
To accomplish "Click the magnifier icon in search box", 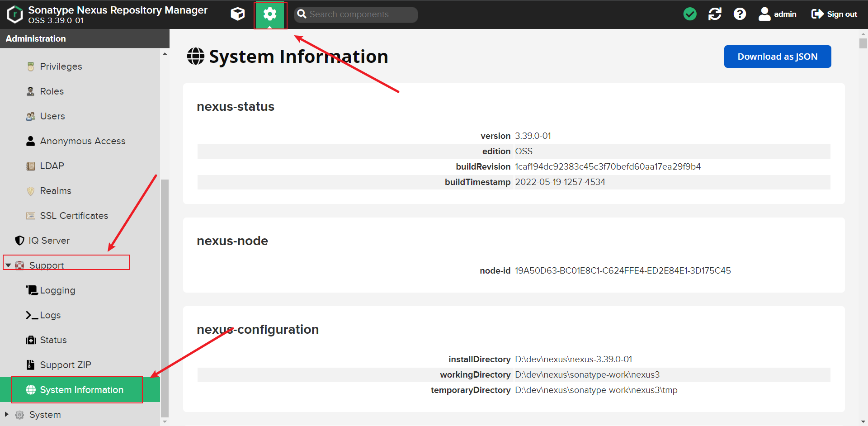I will click(302, 14).
